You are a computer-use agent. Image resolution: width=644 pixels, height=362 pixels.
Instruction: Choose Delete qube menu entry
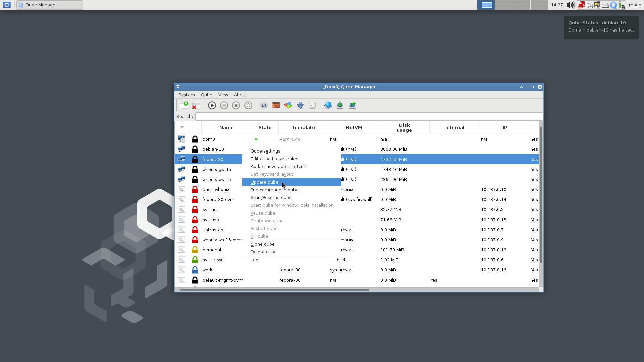click(291, 252)
